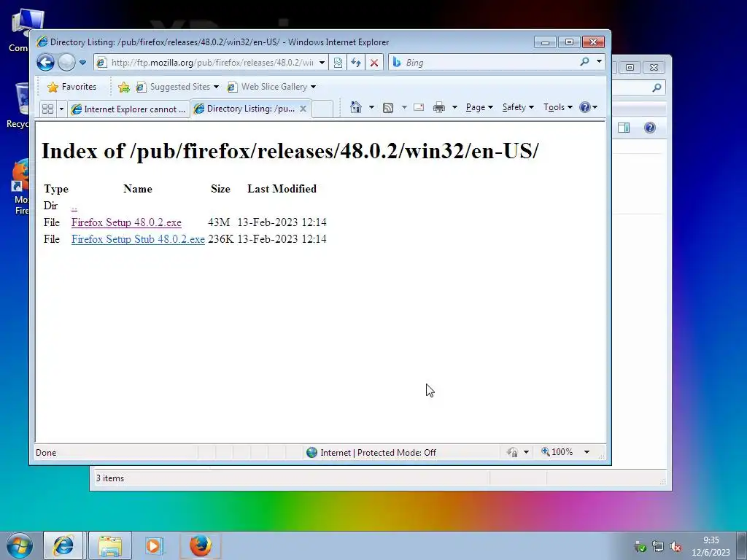Click the greyed Forward arrow button

(x=66, y=63)
